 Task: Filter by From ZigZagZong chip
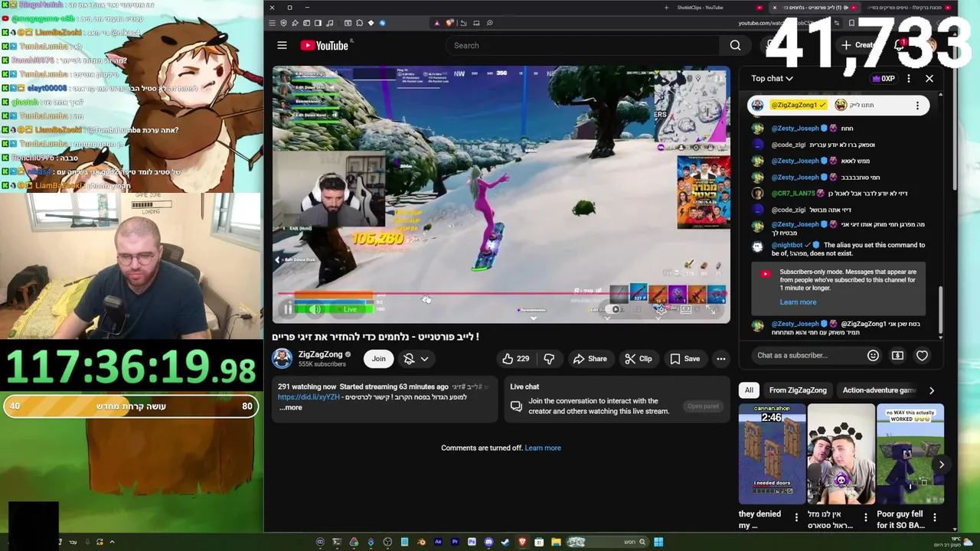798,390
